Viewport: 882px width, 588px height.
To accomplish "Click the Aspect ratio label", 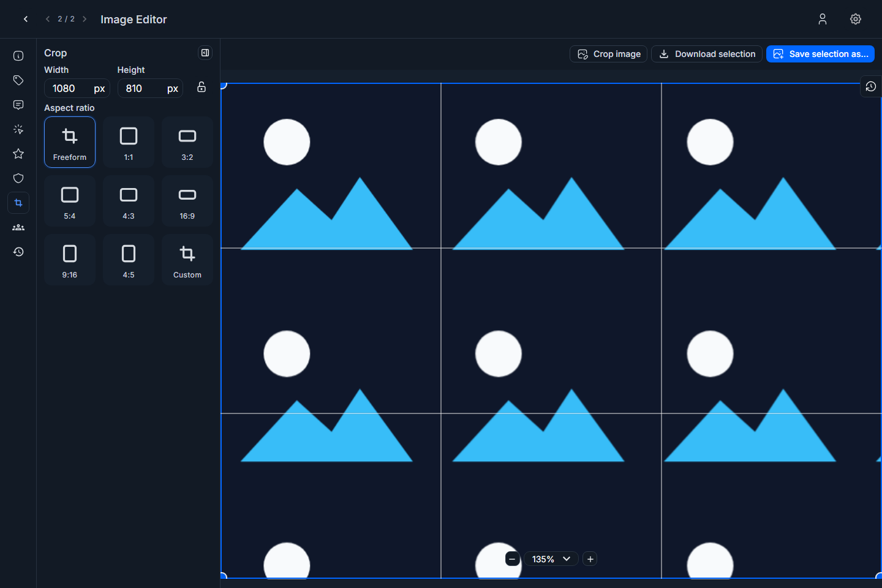I will (x=69, y=108).
